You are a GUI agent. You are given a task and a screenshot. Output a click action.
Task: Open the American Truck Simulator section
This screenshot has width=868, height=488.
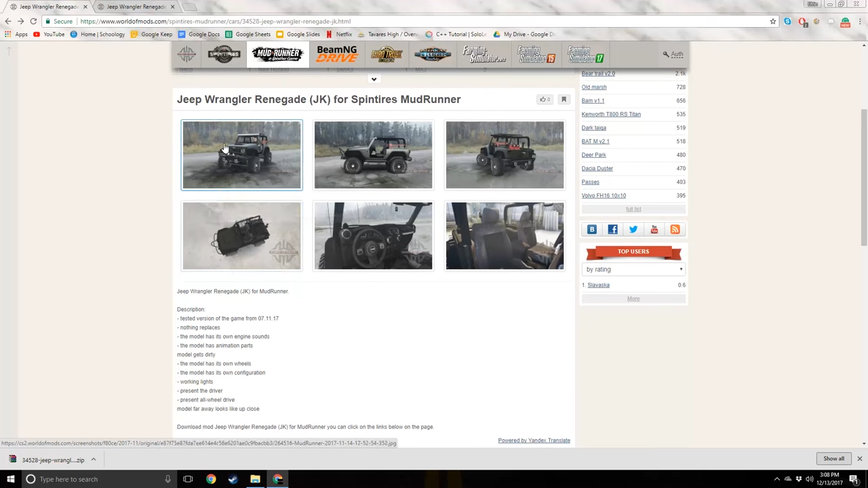tap(433, 54)
